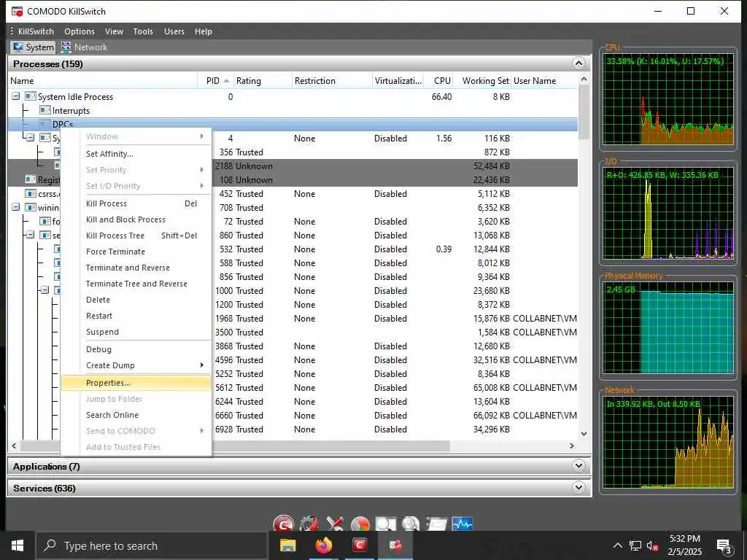Open the crossed wrench and screwdriver dock tool

[x=335, y=524]
